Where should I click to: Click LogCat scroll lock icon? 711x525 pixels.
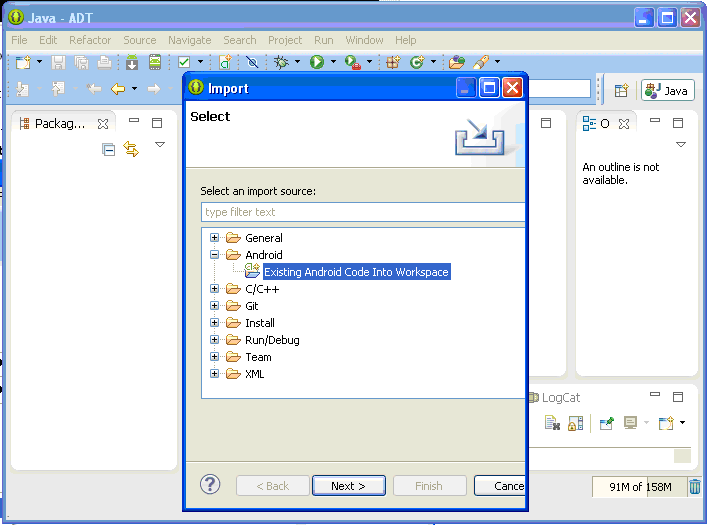point(575,423)
